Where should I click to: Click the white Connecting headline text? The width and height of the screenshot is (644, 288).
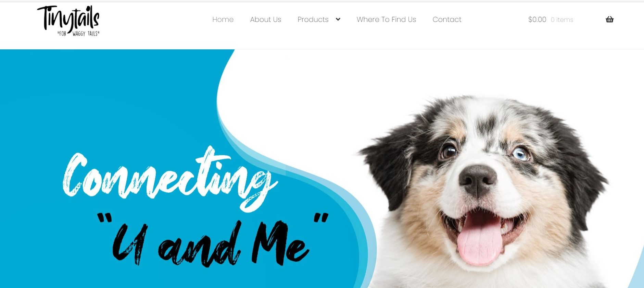(x=170, y=178)
